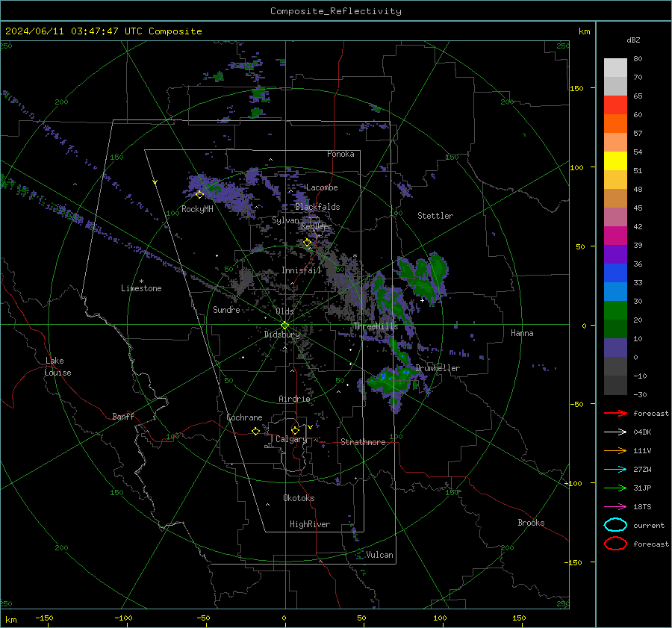Select the 30 dBZ green swatch
This screenshot has height=628, width=672.
[x=615, y=311]
